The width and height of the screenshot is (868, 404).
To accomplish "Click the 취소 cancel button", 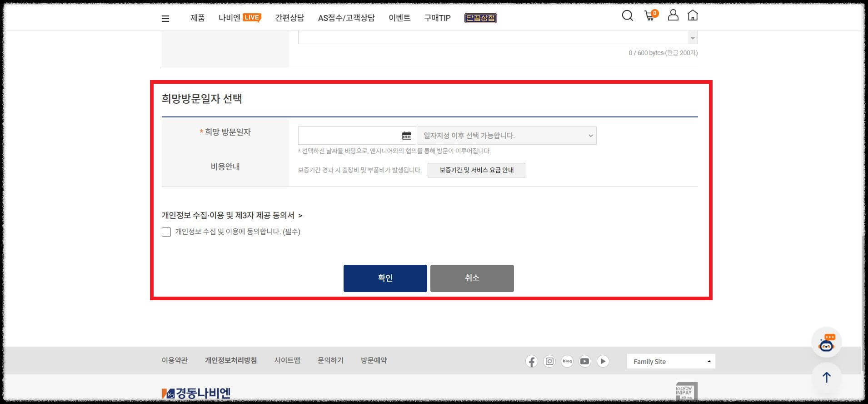I will point(472,278).
